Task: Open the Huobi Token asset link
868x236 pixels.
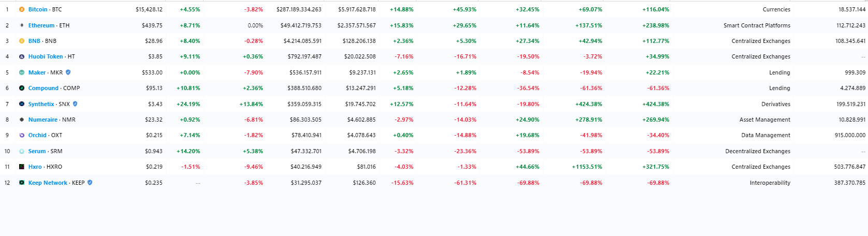Action: click(x=46, y=57)
